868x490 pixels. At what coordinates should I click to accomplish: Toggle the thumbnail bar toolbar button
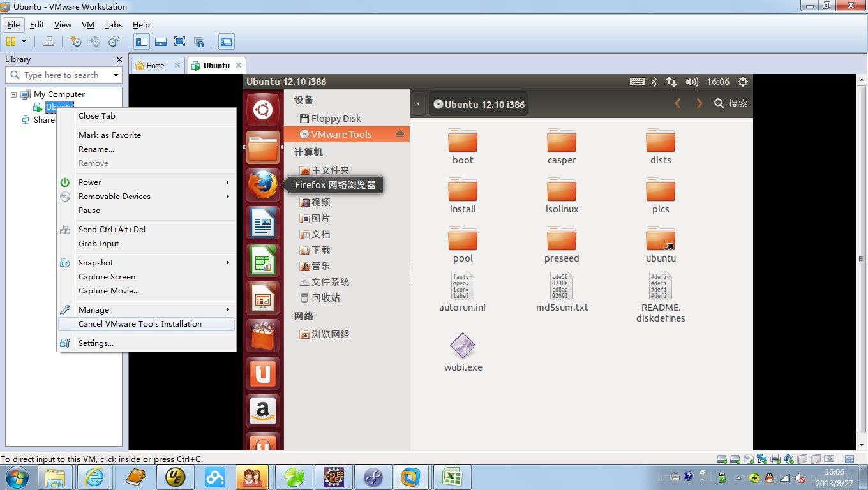[161, 41]
